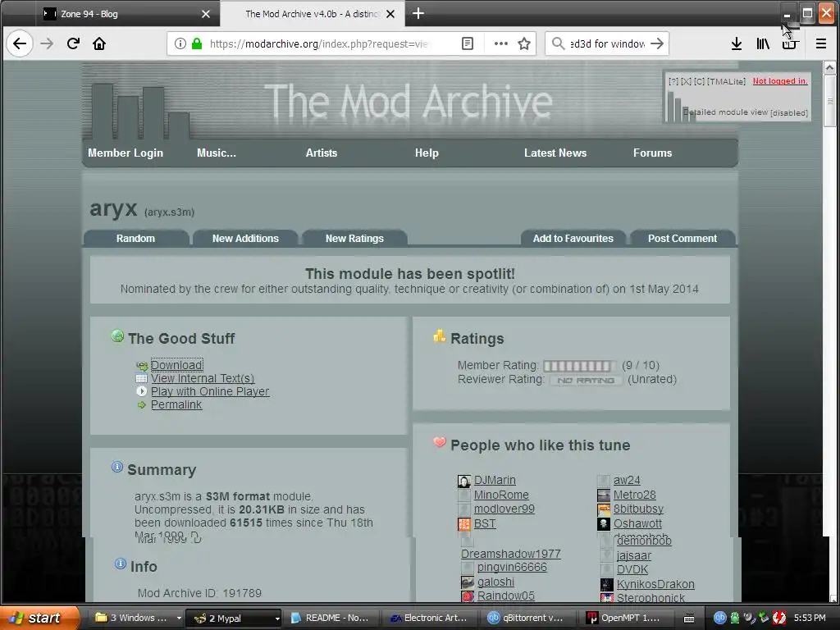
Task: Submit search with the go arrow
Action: tap(657, 44)
